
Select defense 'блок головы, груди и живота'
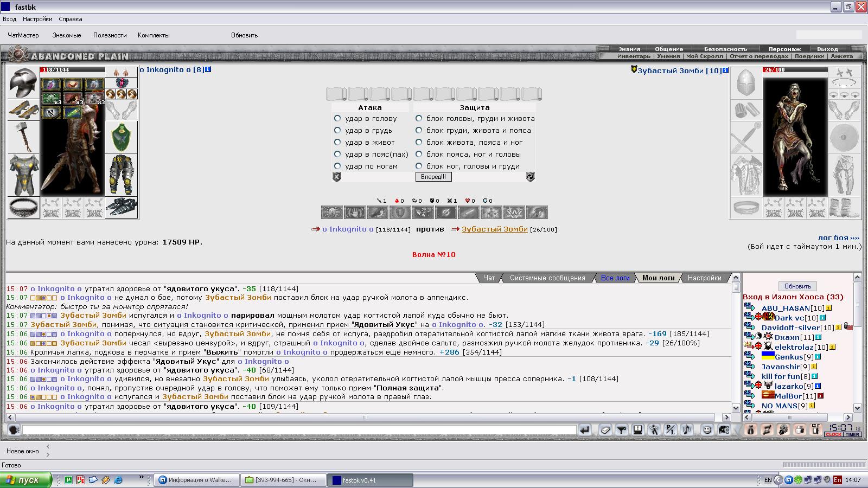[x=419, y=118]
